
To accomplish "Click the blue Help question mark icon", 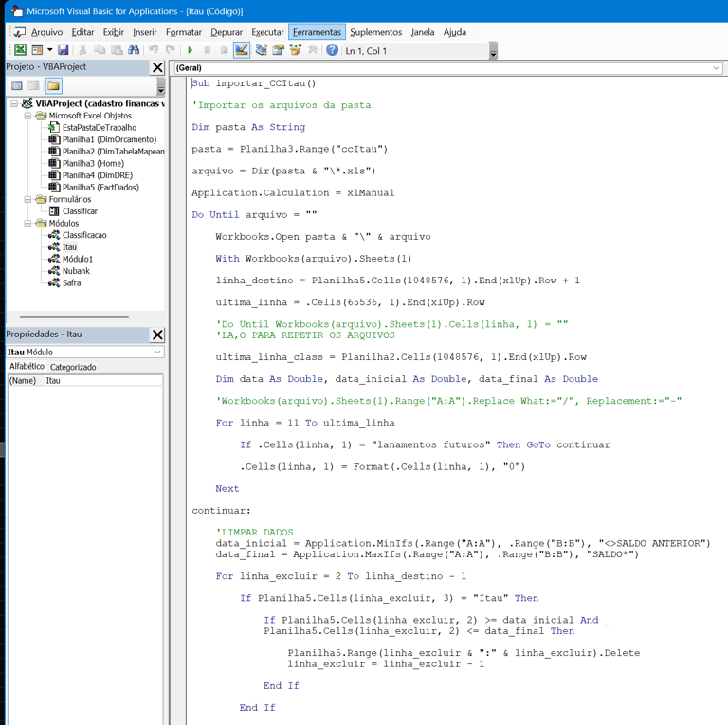I will point(332,50).
